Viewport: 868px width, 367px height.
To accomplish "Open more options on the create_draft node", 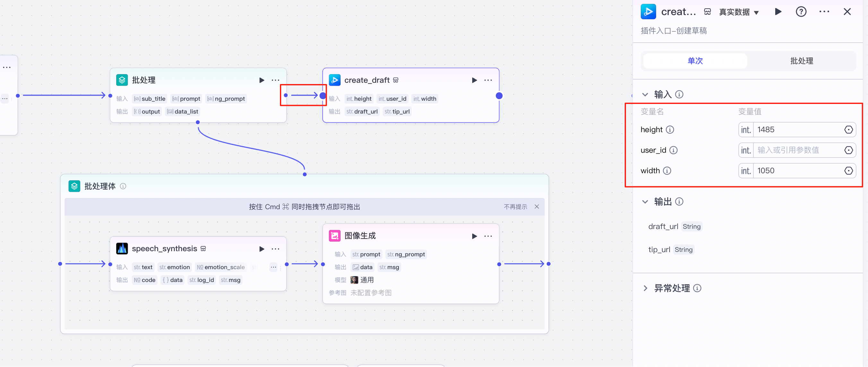I will pos(488,80).
